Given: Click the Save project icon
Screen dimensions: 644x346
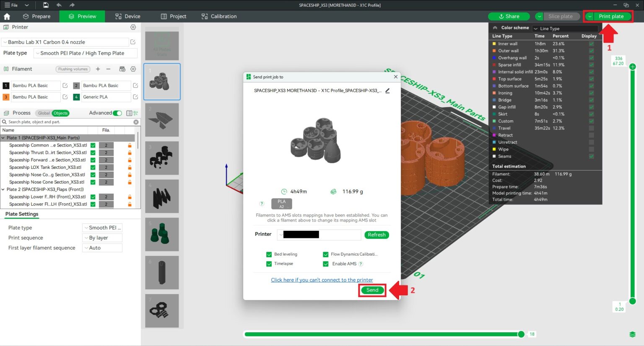Looking at the screenshot, I should [x=45, y=5].
